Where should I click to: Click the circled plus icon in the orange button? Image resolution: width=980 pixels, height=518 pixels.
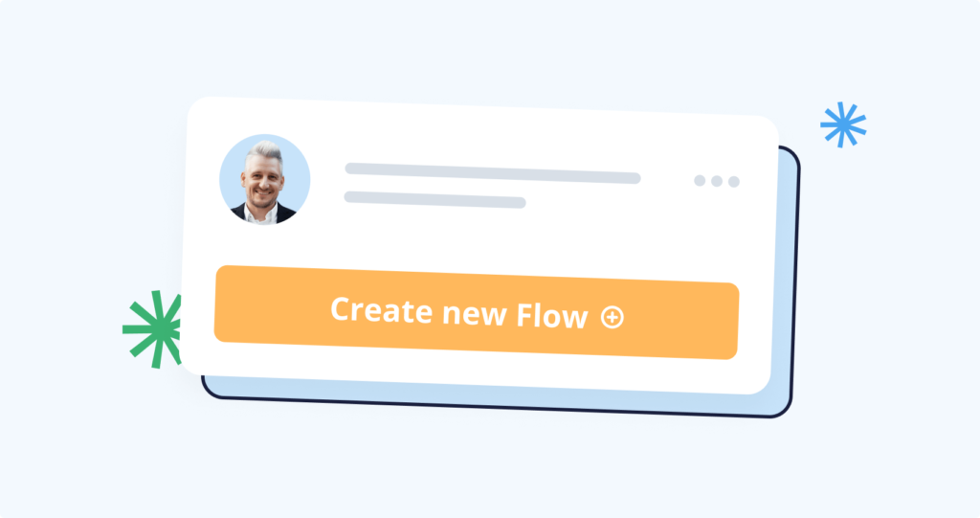click(612, 318)
